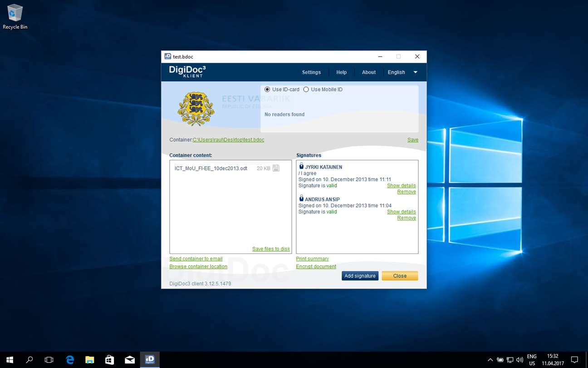
Task: Click Browse container location link
Action: click(x=198, y=267)
